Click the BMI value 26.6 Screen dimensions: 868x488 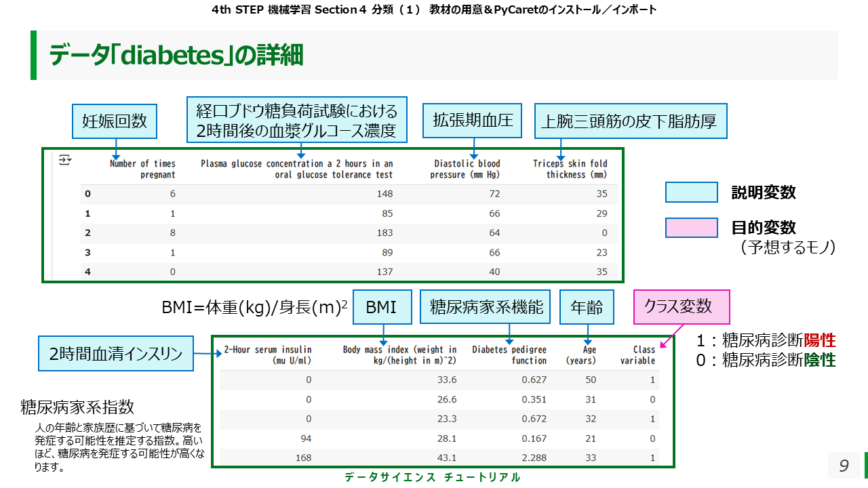coord(447,399)
